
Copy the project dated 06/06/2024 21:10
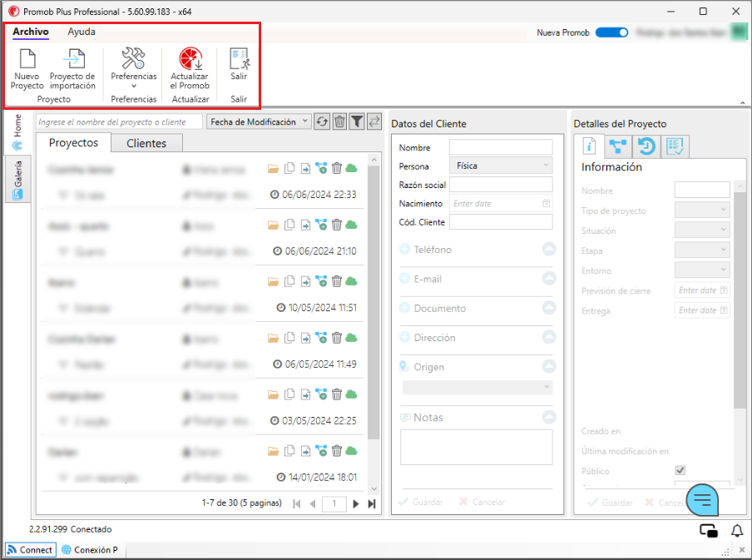coord(289,225)
